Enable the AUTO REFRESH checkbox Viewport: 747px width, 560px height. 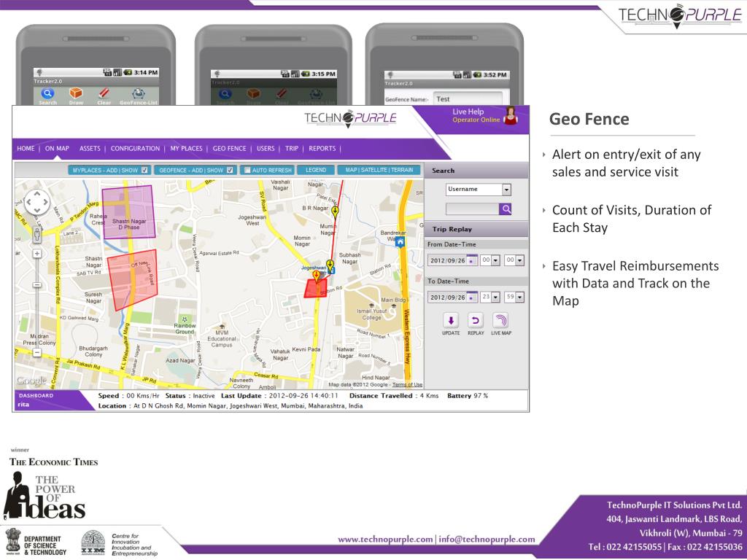click(x=247, y=170)
